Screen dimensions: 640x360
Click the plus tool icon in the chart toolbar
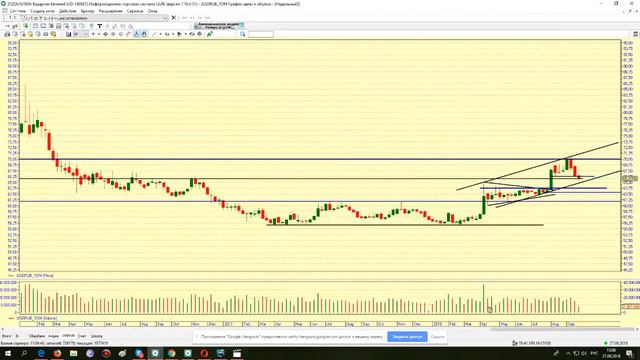[x=93, y=34]
